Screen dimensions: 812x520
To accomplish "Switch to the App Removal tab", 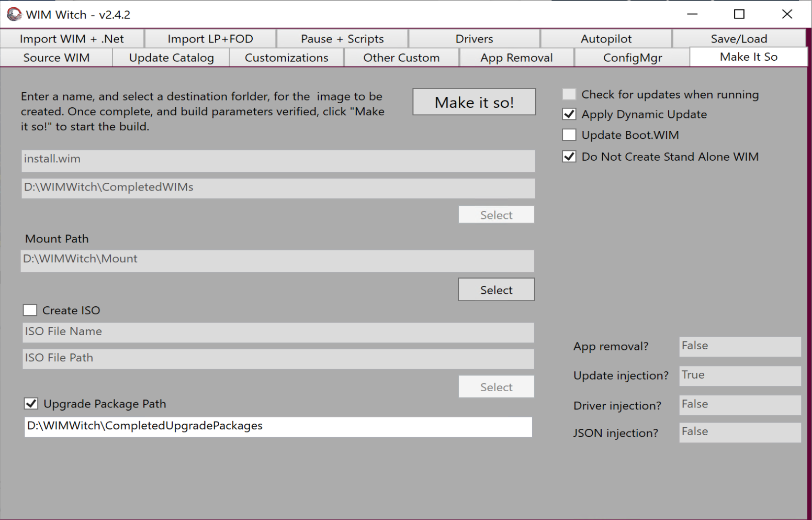I will click(x=516, y=58).
